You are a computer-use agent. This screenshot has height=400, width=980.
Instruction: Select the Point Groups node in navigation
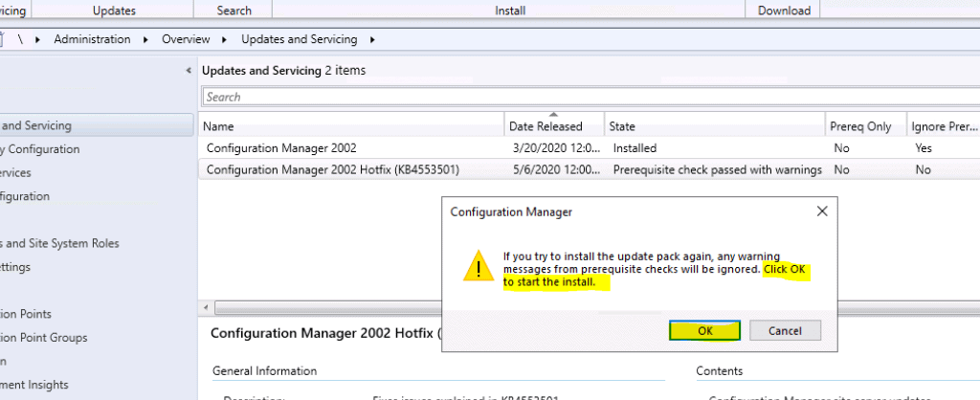pyautogui.click(x=44, y=338)
